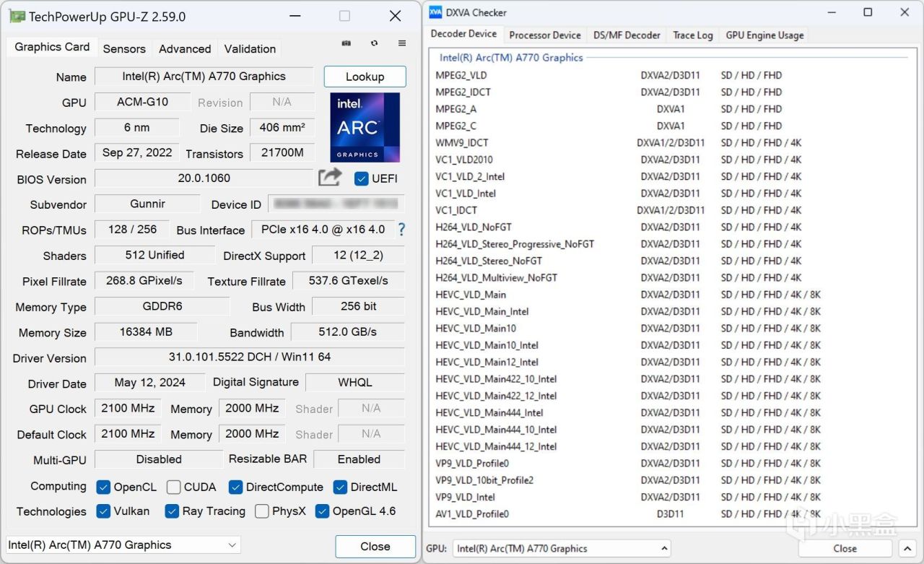Click the Pixel Fillrate "268.8 GPixel/s"
924x564 pixels.
pyautogui.click(x=144, y=281)
